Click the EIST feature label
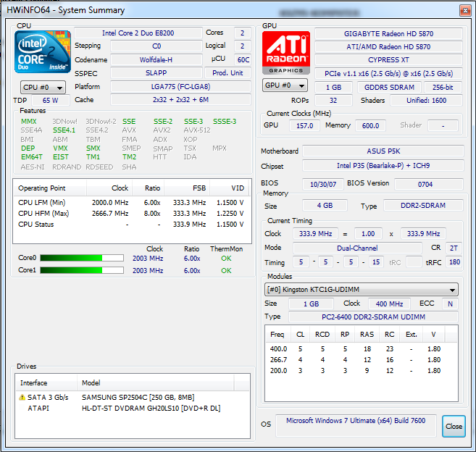The width and height of the screenshot is (476, 452). 61,157
